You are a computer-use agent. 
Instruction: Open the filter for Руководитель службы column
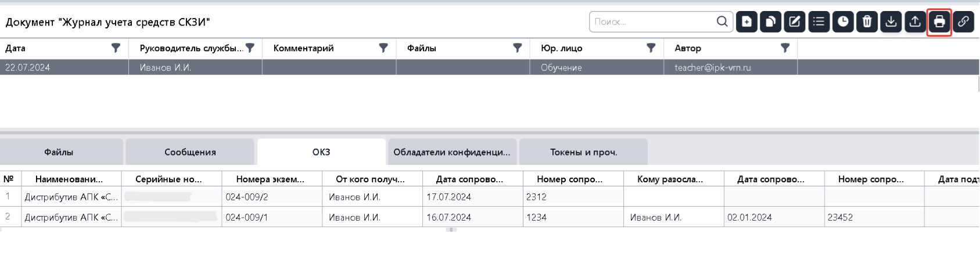tap(250, 48)
